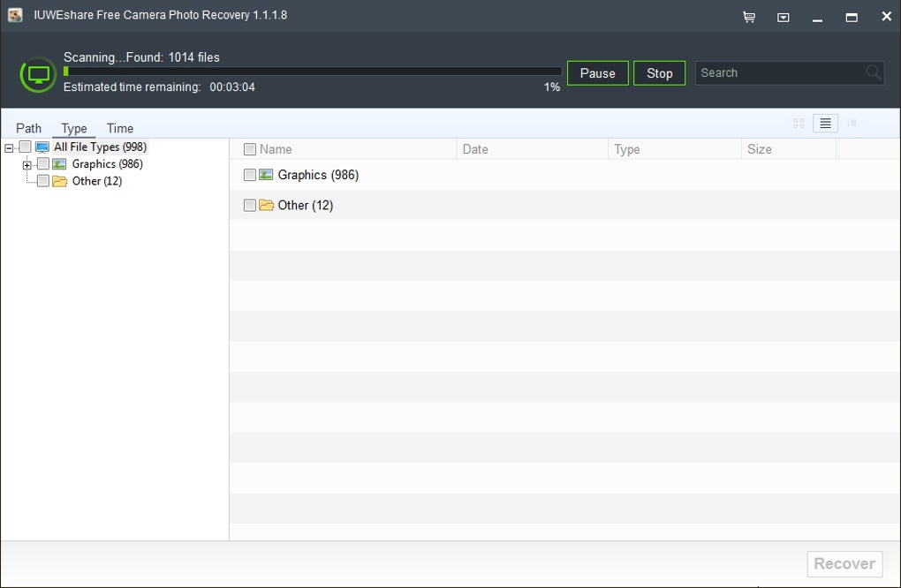Screen dimensions: 901x588
Task: Open the title bar dropdown menu icon
Action: click(784, 17)
